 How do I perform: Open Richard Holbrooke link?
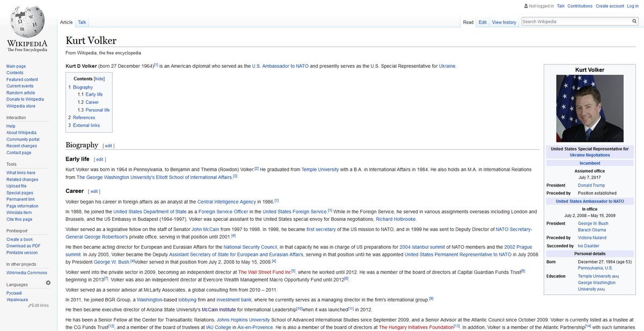pos(396,219)
